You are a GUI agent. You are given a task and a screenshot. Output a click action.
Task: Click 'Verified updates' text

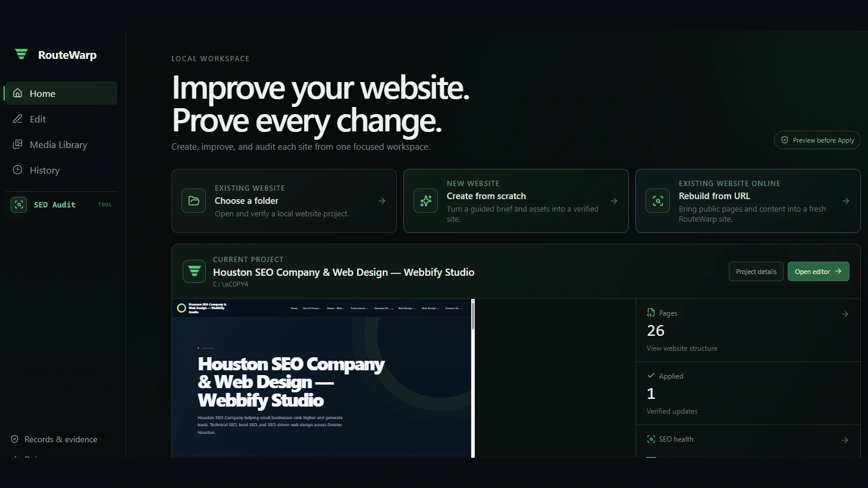(x=672, y=411)
